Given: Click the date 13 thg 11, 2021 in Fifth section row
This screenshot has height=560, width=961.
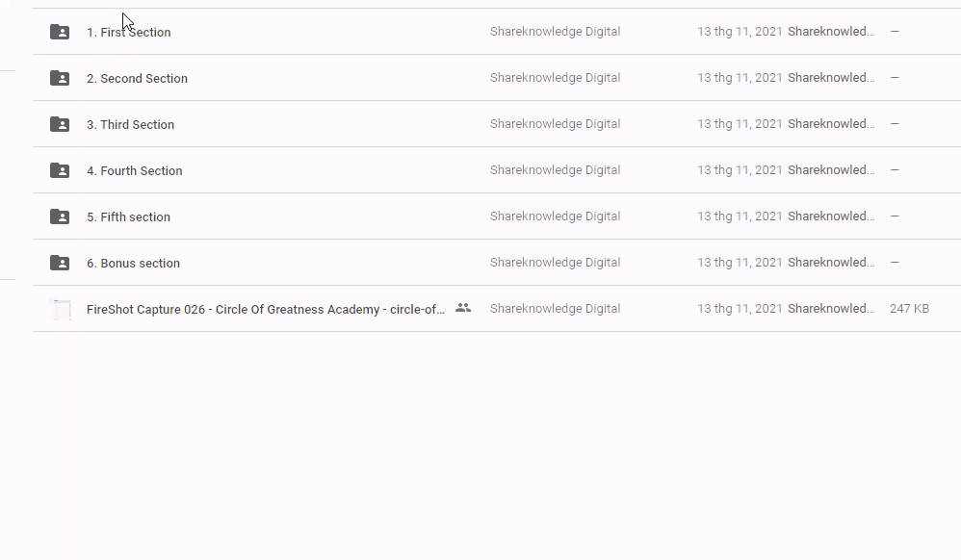Looking at the screenshot, I should (x=740, y=216).
